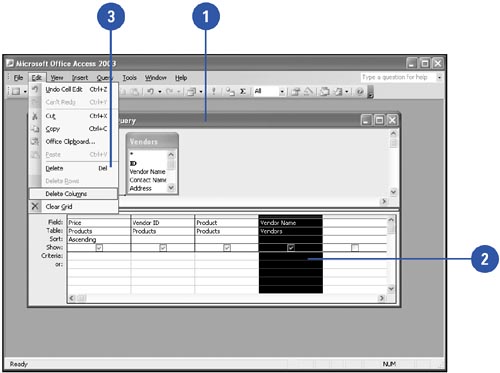The image size is (500, 373).
Task: Open the help question box dropdown arrow
Action: click(439, 77)
